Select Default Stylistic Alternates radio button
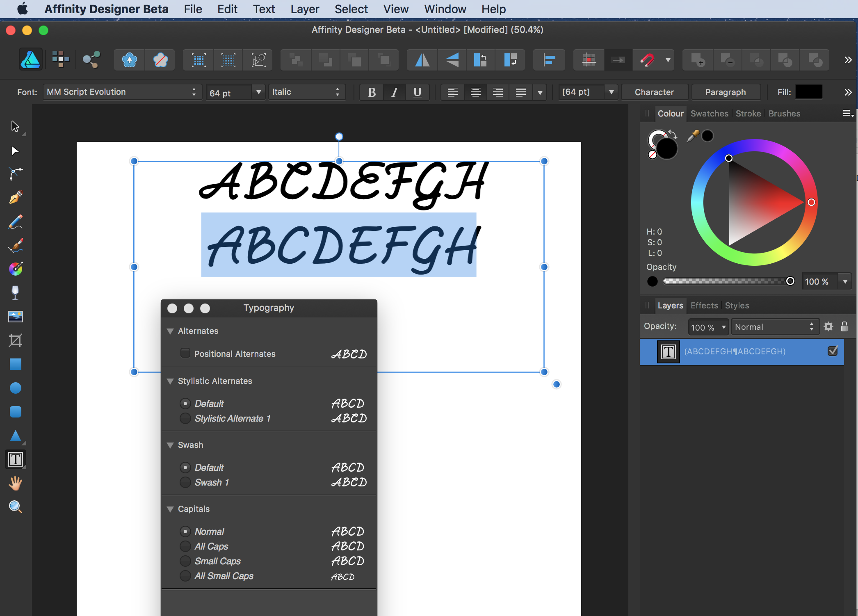Viewport: 858px width, 616px height. click(185, 404)
